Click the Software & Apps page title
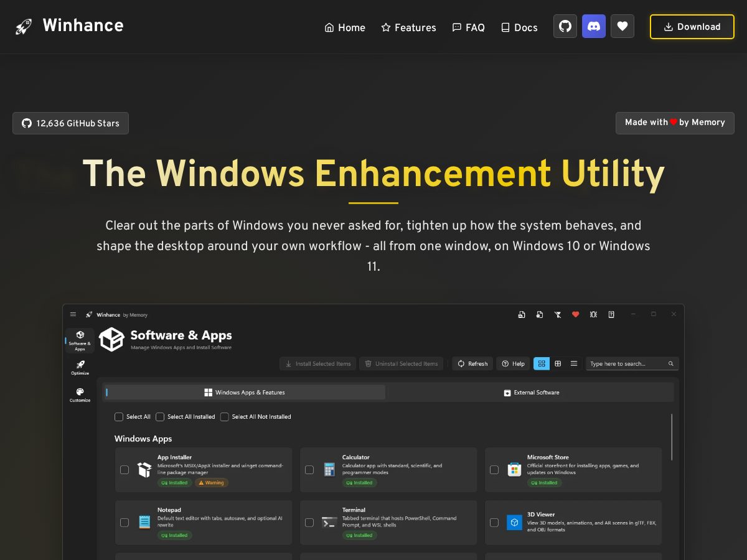The image size is (747, 560). coord(181,335)
